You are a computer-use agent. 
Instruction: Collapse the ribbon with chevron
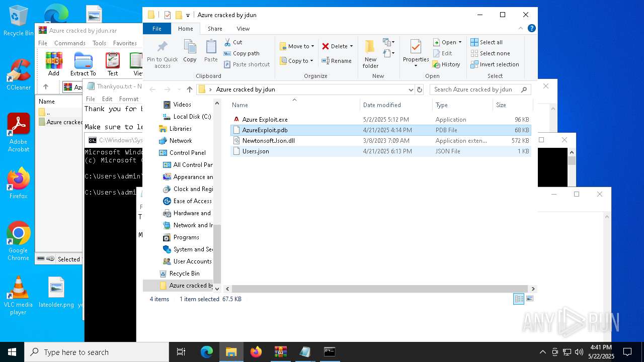(521, 29)
